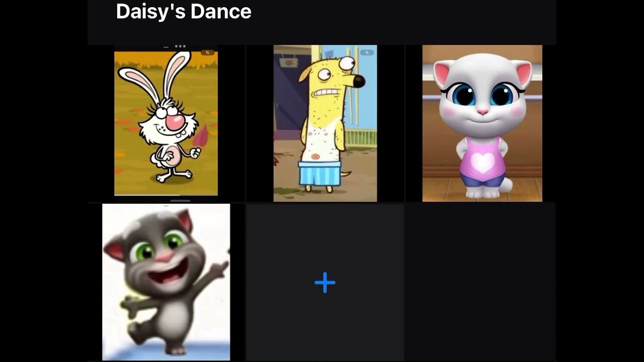Open the white rabbit cartoon thumbnail
This screenshot has height=362, width=644.
[166, 123]
